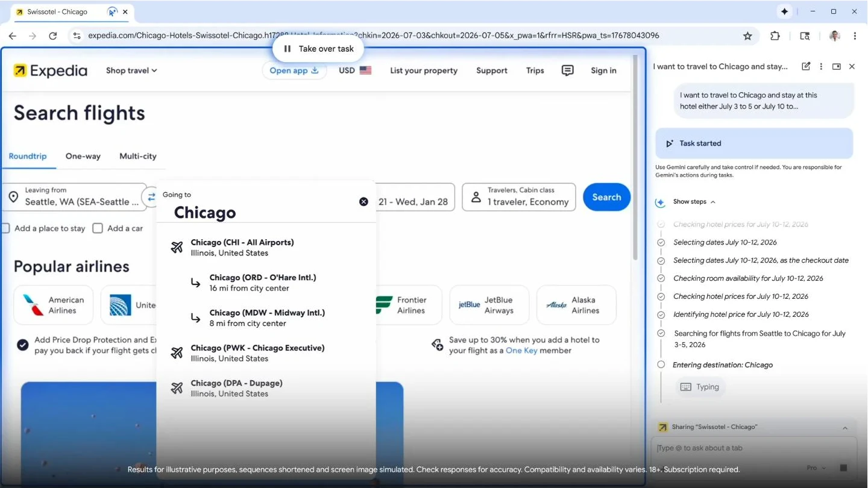Bookmark this page with the star icon
This screenshot has width=868, height=488.
pyautogui.click(x=747, y=36)
